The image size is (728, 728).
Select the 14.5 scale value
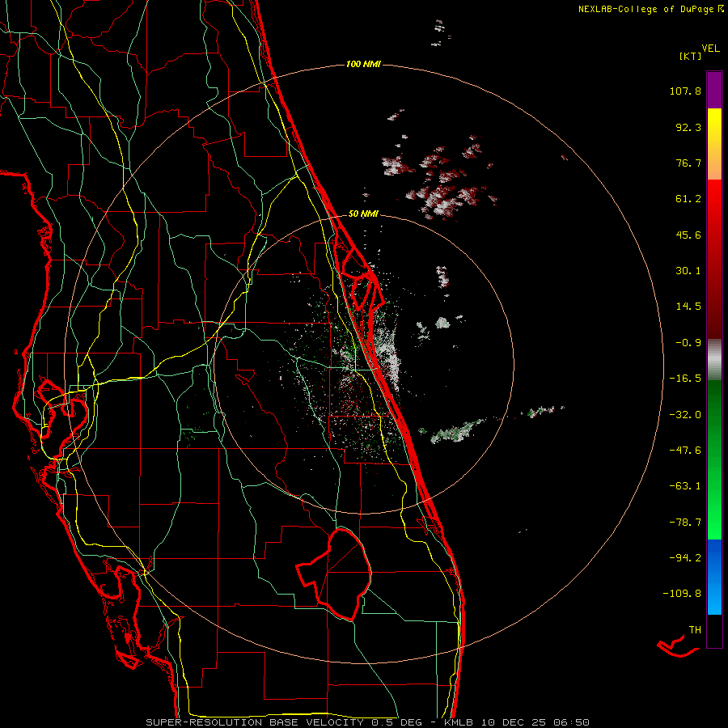(x=688, y=307)
